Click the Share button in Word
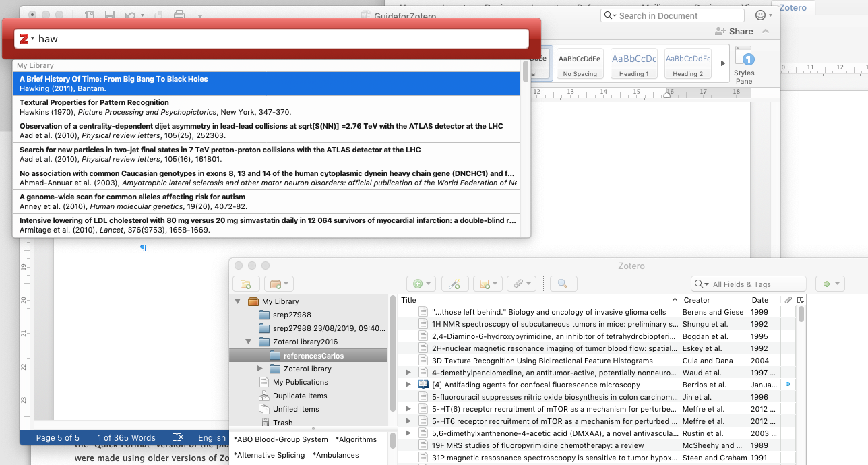The width and height of the screenshot is (868, 465). tap(734, 31)
